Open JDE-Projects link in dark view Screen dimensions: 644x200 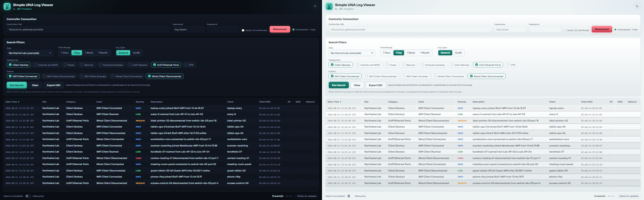tap(24, 9)
